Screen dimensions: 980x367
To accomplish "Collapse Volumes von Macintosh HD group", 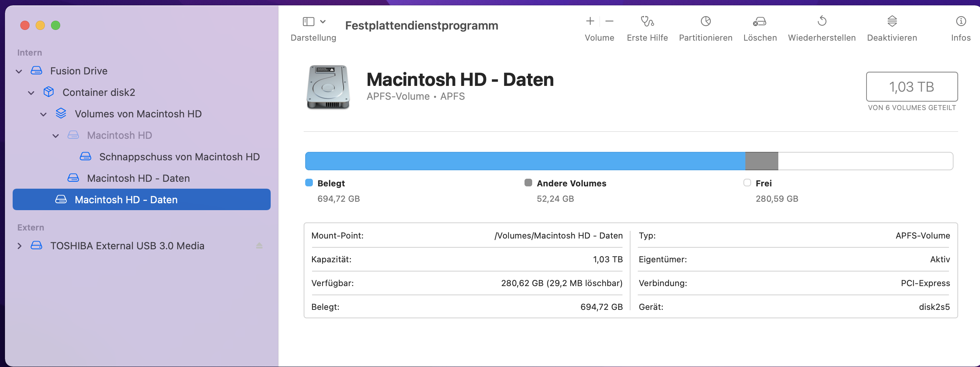I will pos(43,114).
